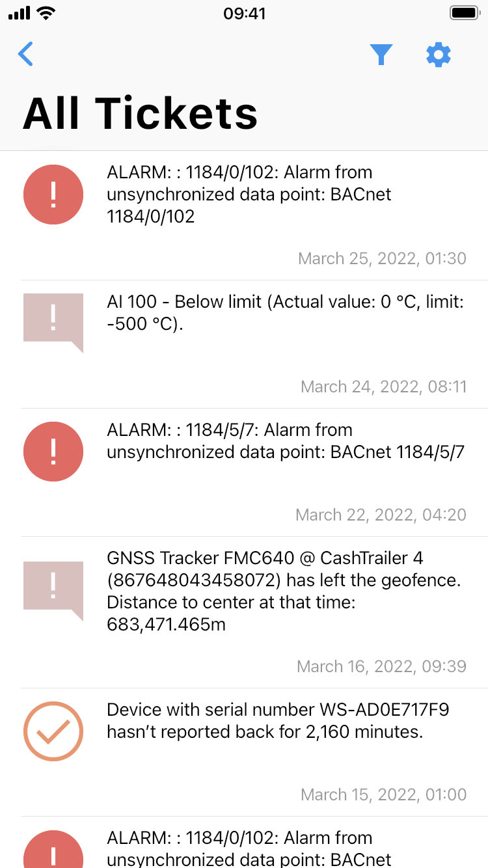Open the AI 100 Below limit ticket
488x868 pixels.
285,312
